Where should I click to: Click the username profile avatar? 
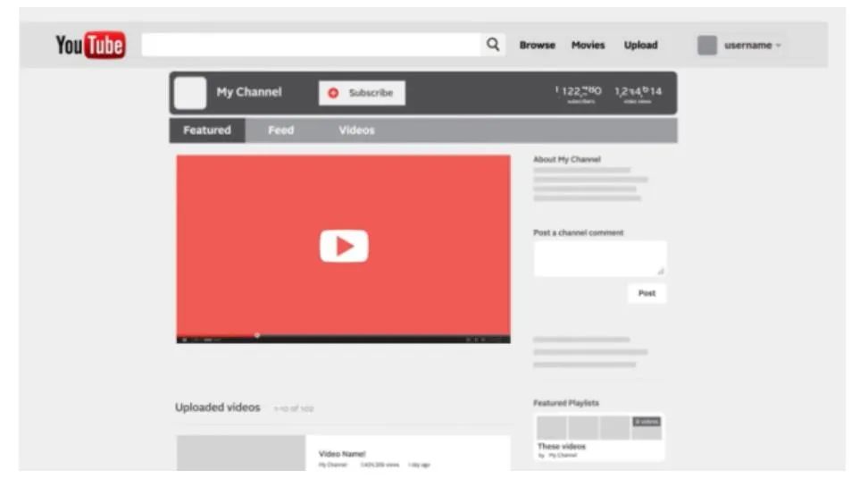[707, 46]
